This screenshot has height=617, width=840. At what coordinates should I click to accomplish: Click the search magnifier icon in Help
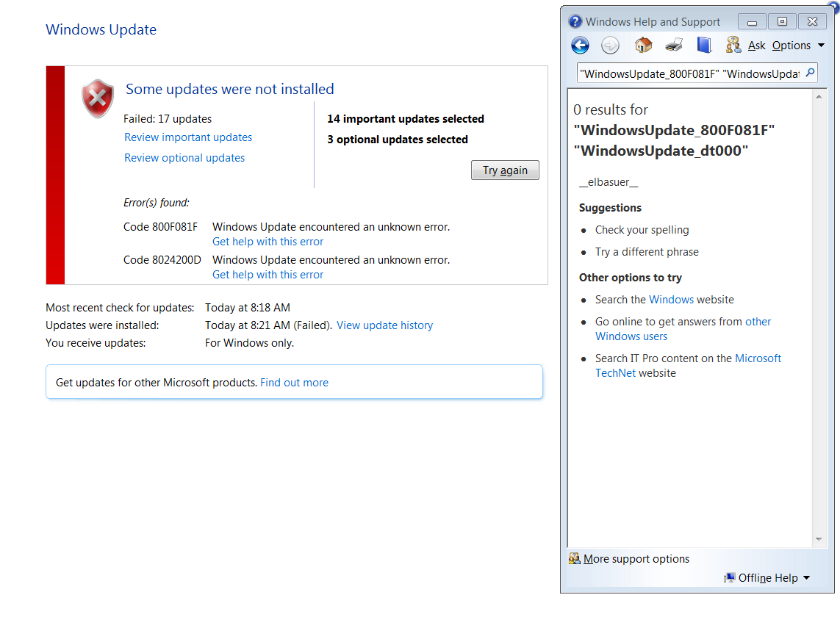point(810,72)
